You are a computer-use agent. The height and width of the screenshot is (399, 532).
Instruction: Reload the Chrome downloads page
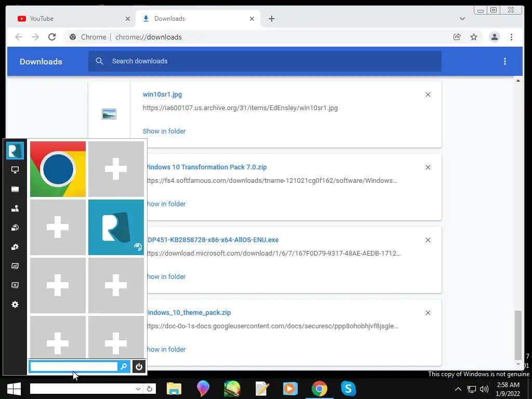pyautogui.click(x=52, y=37)
